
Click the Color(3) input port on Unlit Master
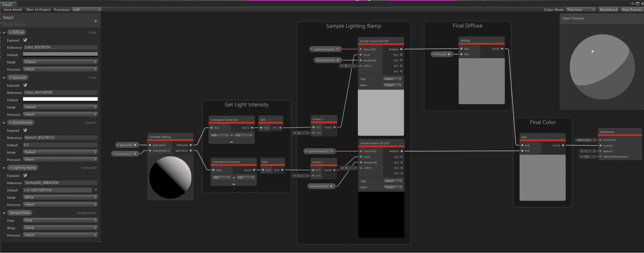601,146
